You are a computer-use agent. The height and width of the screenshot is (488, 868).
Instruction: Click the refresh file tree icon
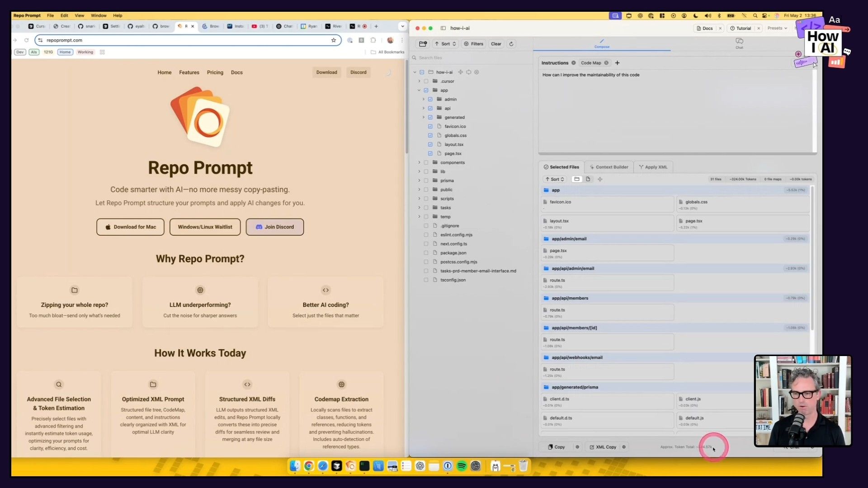click(x=511, y=44)
